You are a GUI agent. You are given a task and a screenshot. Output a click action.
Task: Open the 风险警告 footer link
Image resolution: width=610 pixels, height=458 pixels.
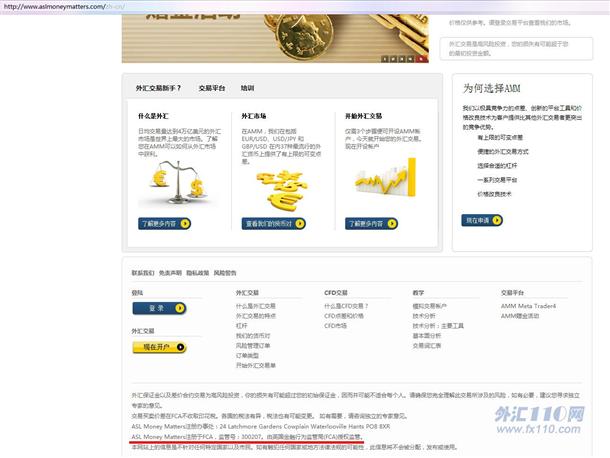click(x=225, y=273)
